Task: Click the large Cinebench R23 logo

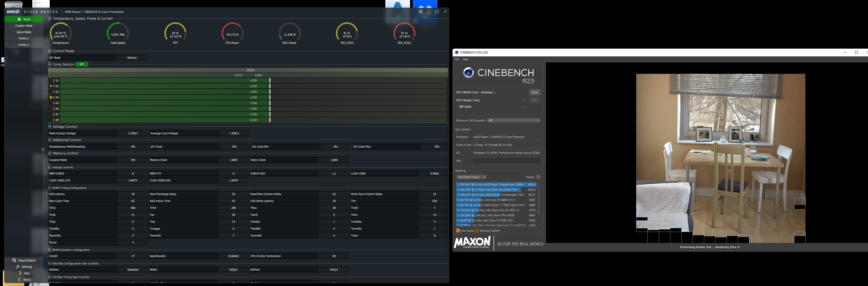Action: 499,75
